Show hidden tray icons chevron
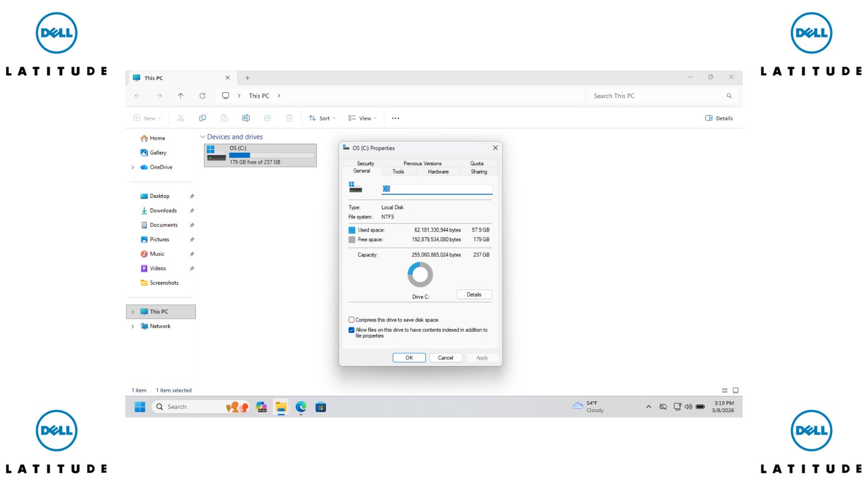Viewport: 868px width, 488px height. click(648, 407)
